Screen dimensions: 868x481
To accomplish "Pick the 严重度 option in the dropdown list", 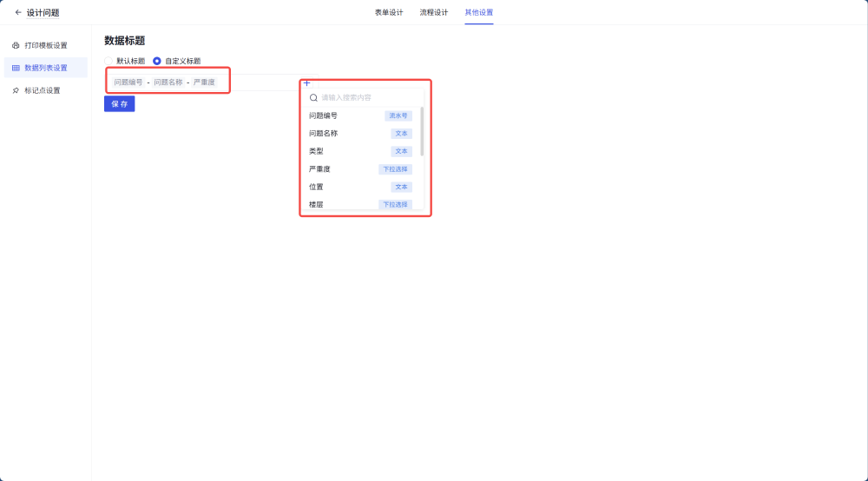I will [x=319, y=169].
